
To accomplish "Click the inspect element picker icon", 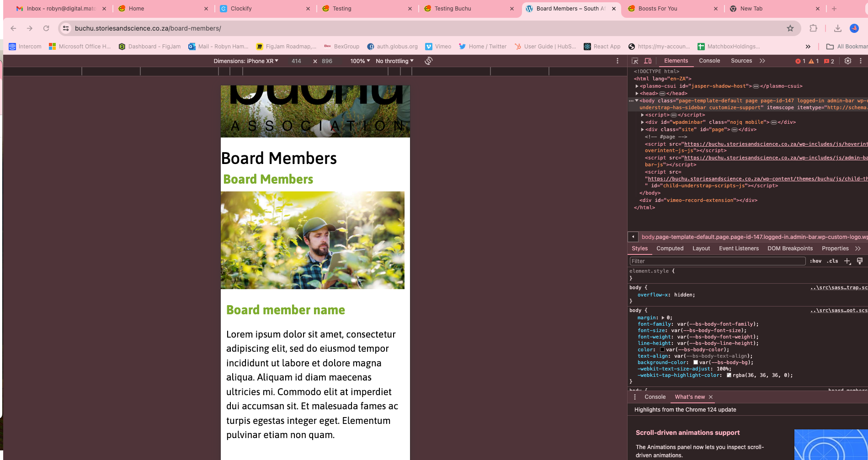I will point(635,61).
